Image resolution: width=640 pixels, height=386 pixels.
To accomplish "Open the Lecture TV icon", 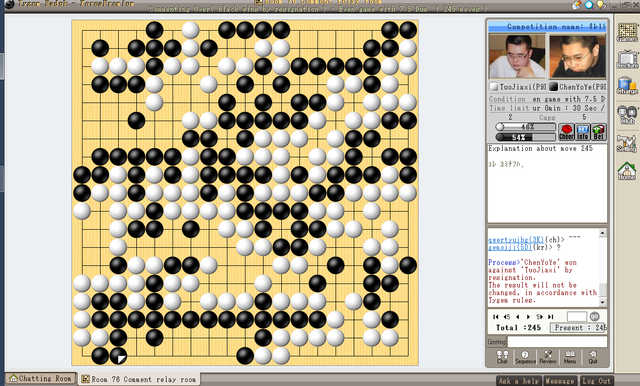I will (627, 60).
